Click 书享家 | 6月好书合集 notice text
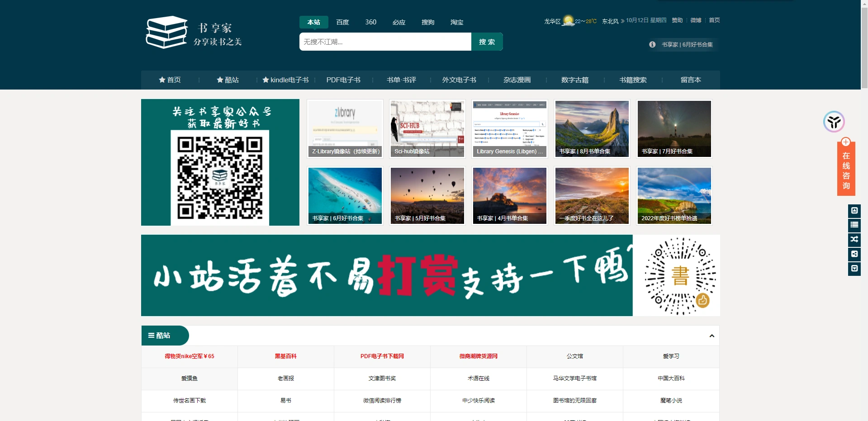The height and width of the screenshot is (421, 868). tap(687, 44)
